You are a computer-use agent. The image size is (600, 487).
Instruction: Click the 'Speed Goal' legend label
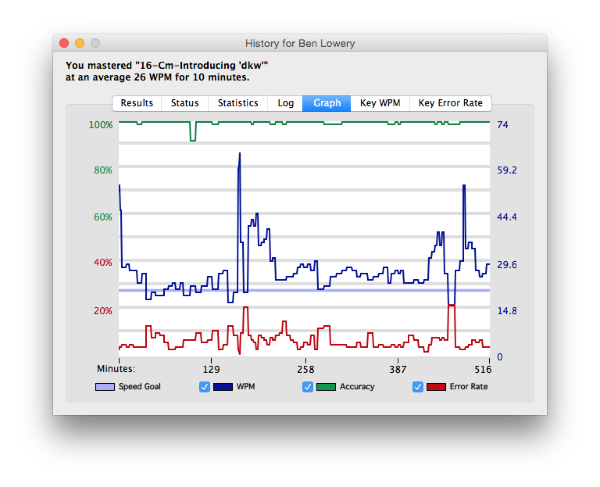tap(139, 387)
